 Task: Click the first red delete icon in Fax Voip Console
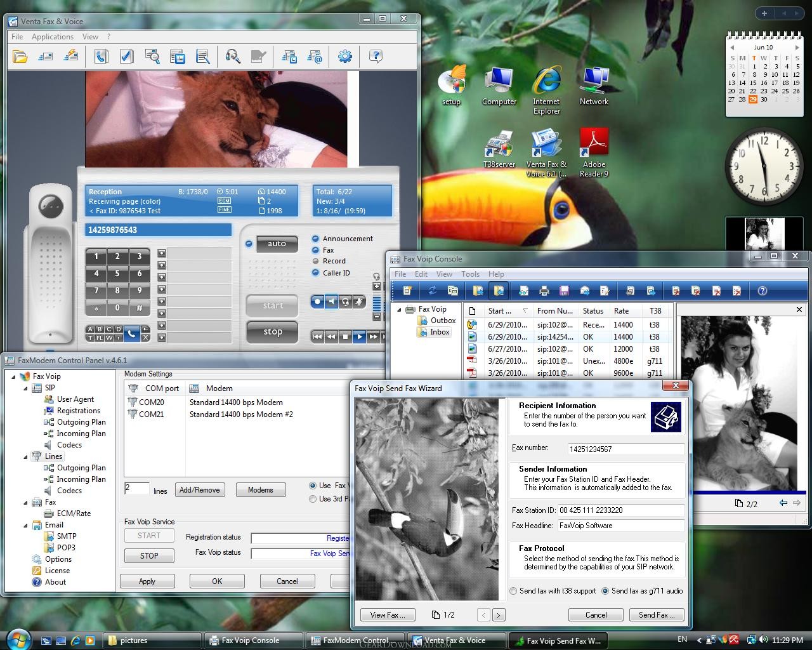pyautogui.click(x=676, y=291)
